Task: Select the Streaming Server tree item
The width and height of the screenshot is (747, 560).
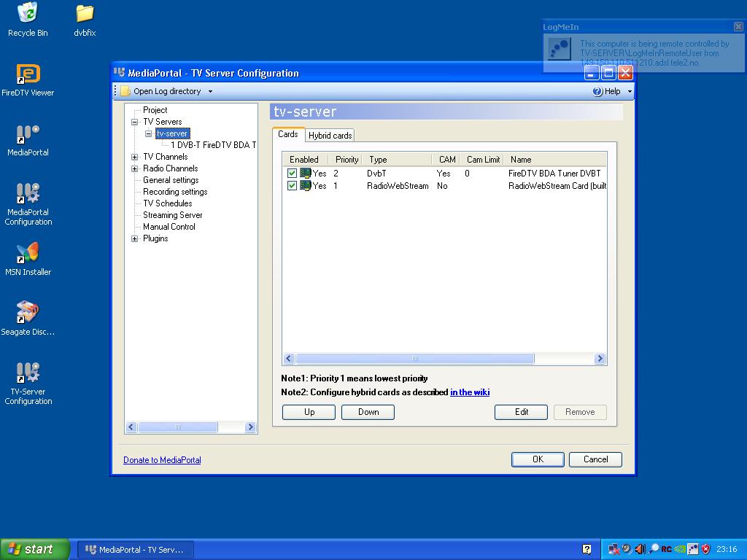Action: 172,215
